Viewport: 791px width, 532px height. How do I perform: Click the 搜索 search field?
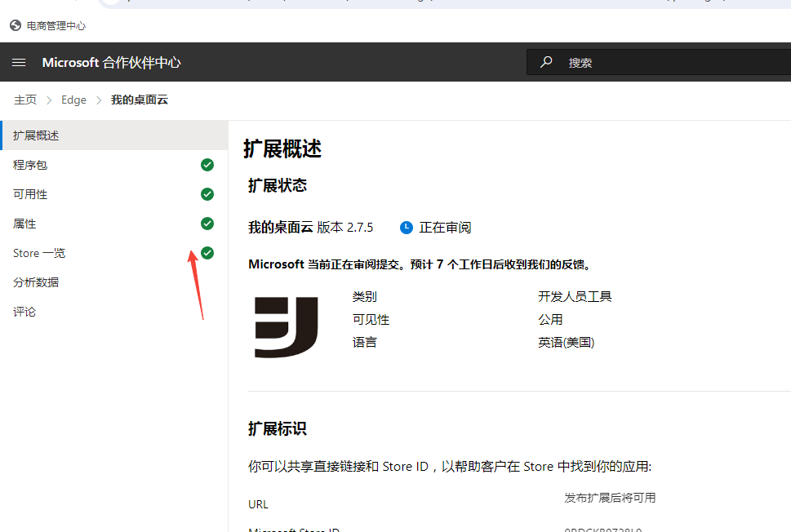point(659,62)
